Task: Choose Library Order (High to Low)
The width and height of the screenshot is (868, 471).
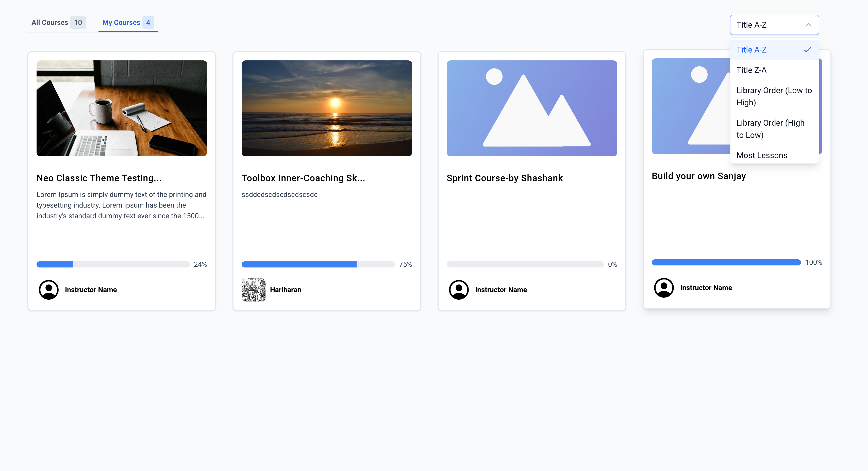Action: click(x=770, y=129)
